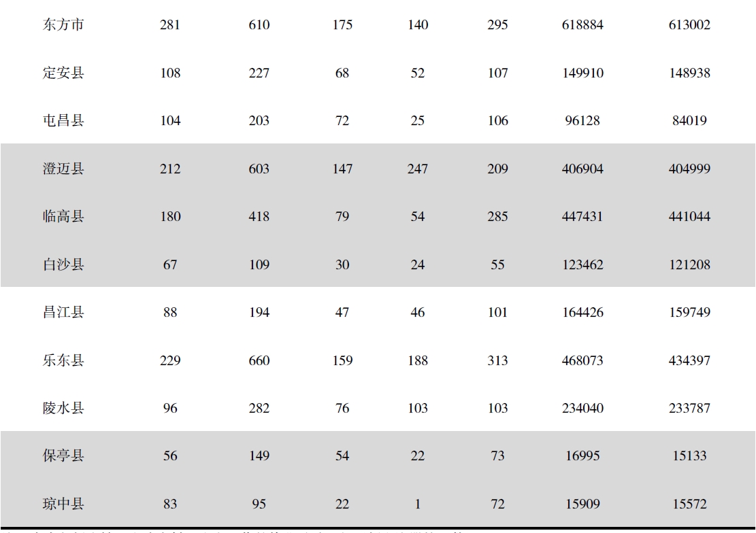Select the 定安县 row label
The width and height of the screenshot is (756, 533).
pos(63,73)
